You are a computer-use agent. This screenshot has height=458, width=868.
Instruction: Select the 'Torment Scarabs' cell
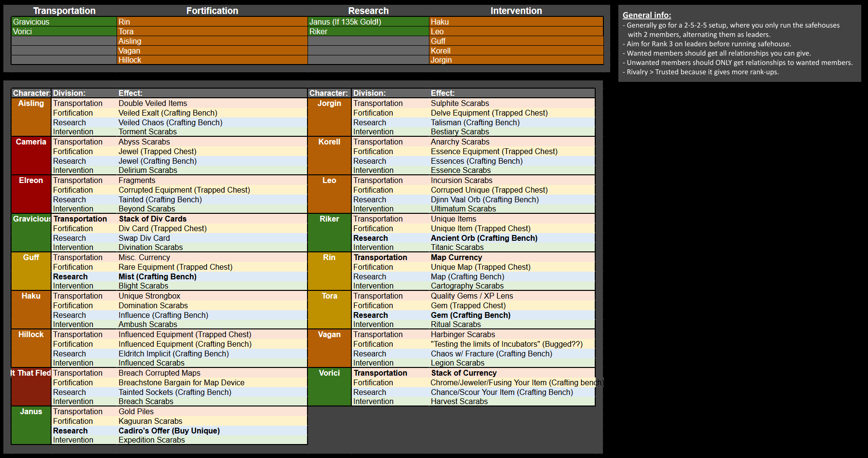[212, 131]
